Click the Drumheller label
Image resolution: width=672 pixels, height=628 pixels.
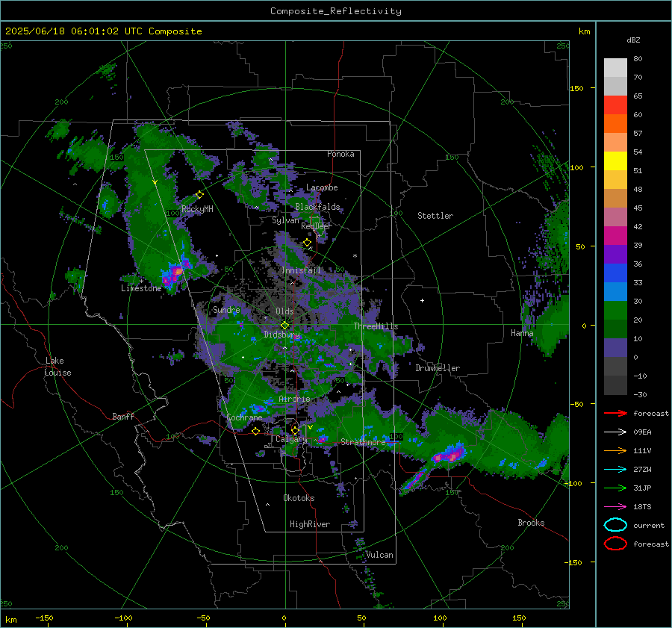(438, 368)
